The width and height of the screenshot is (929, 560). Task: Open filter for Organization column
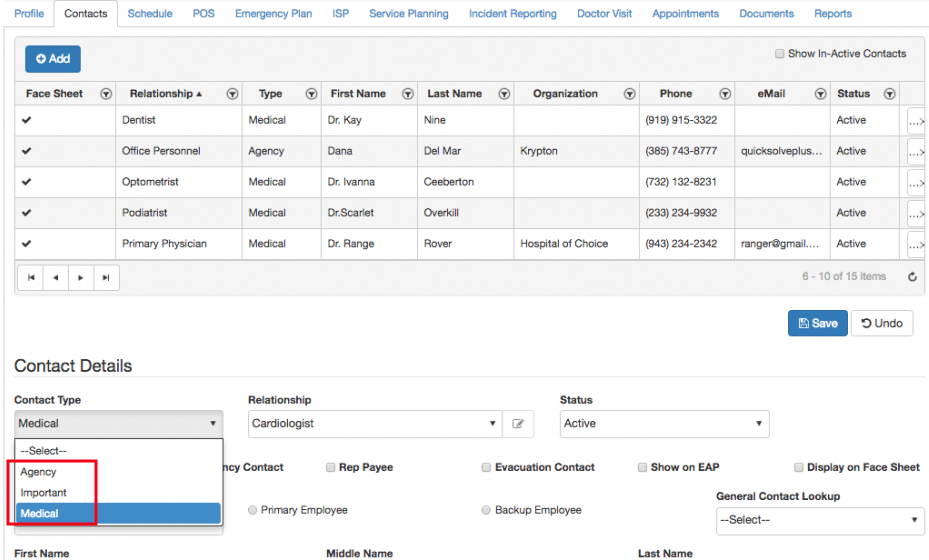pyautogui.click(x=629, y=94)
